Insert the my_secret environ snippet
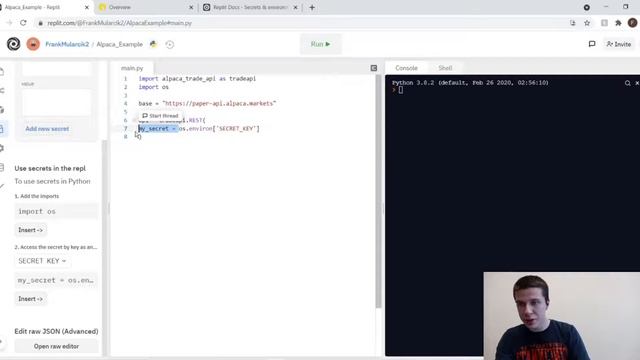The width and height of the screenshot is (640, 360). (x=31, y=299)
